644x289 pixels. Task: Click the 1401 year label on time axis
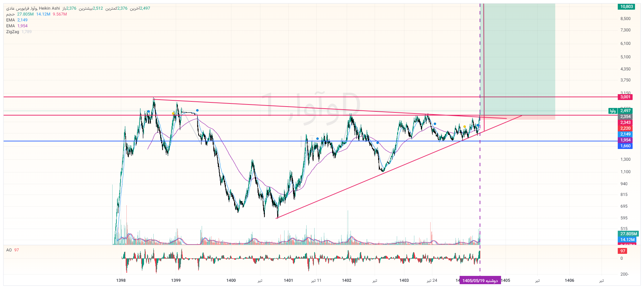pos(288,280)
